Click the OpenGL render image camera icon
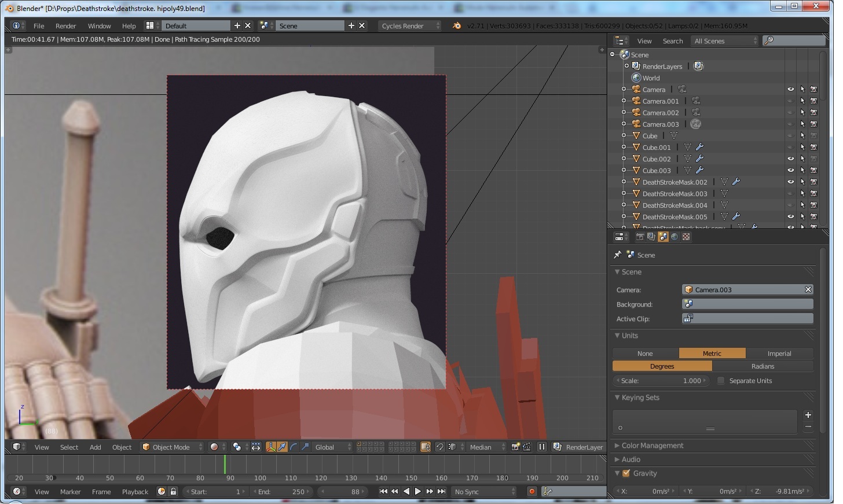843x504 pixels. coord(515,447)
